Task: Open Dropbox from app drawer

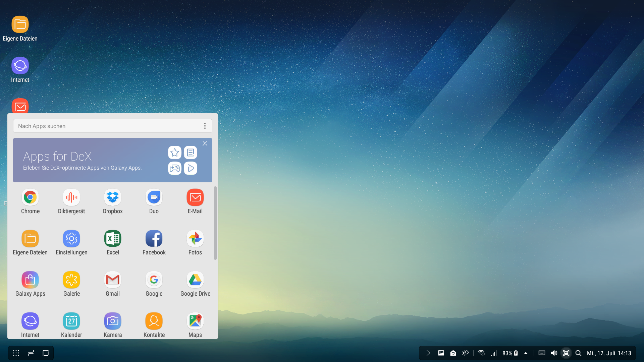Action: pos(113,198)
